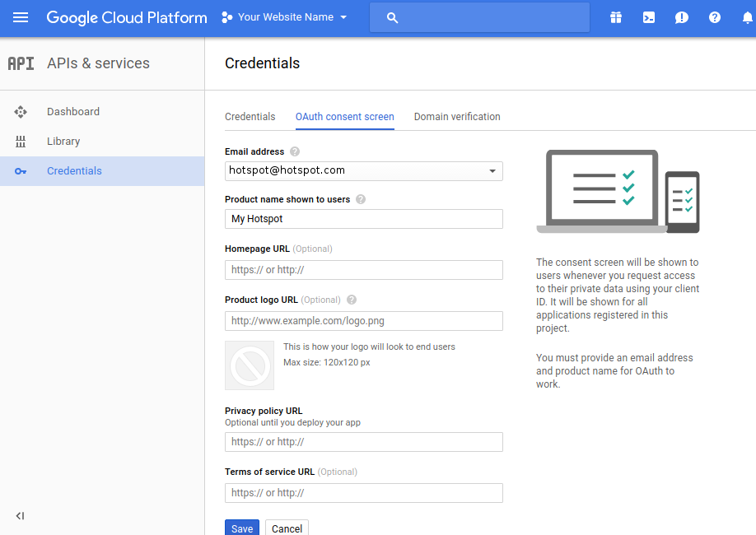Edit the Product name field 'My Hotspot'
Viewport: 756px width, 535px height.
[x=363, y=219]
